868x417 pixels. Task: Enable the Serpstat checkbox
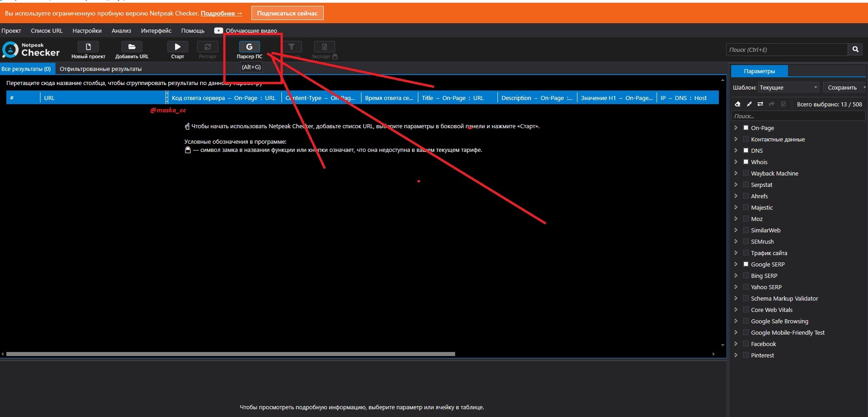coord(746,185)
